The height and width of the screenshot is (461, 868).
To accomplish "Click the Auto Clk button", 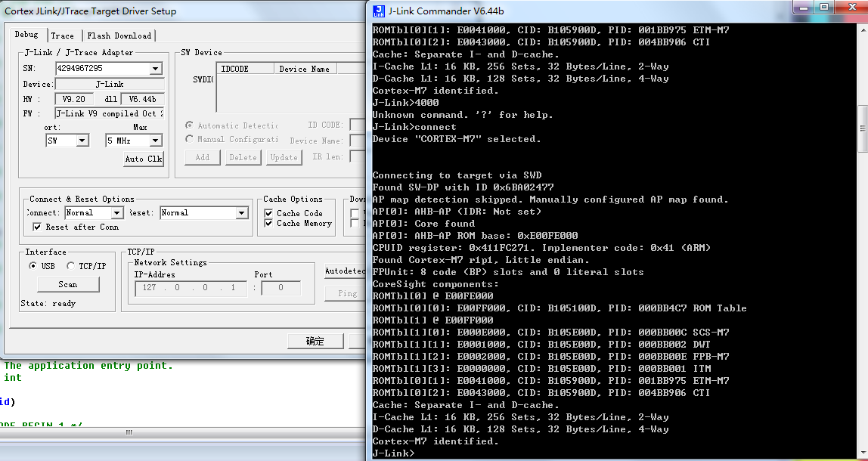I will (144, 159).
